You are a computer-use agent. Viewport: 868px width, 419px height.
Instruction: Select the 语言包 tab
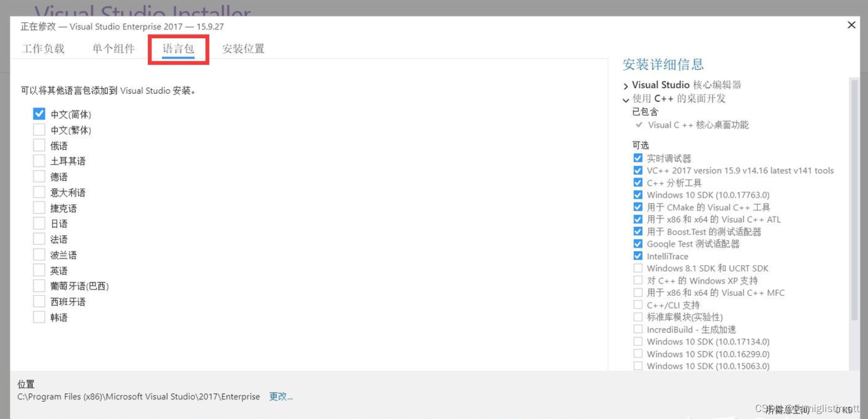tap(178, 49)
